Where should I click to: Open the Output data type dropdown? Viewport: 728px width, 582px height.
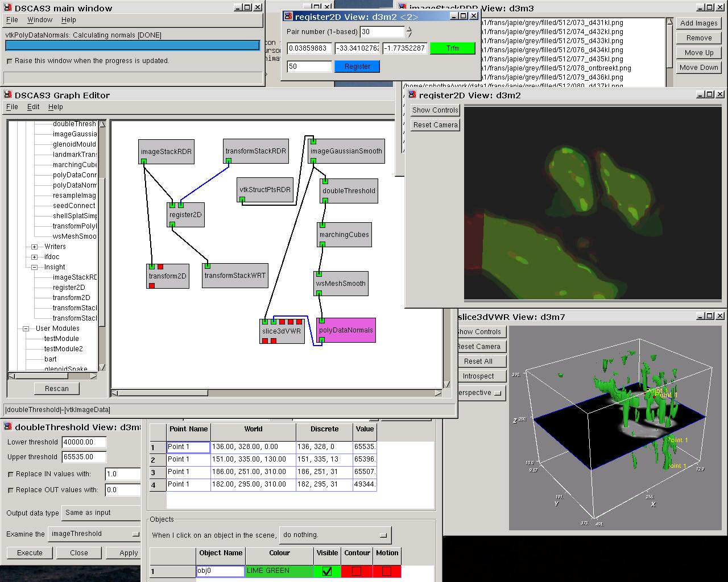(101, 513)
